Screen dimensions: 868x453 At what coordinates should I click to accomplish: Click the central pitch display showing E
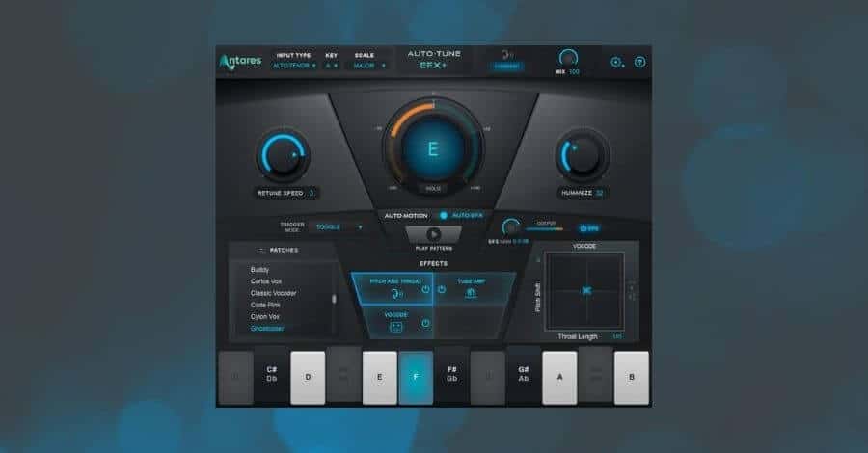433,148
